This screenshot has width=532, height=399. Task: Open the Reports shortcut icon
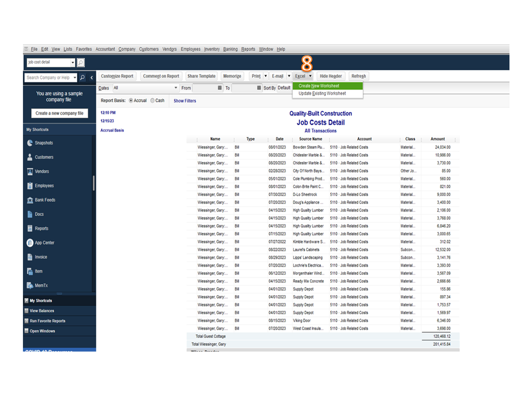coord(30,229)
